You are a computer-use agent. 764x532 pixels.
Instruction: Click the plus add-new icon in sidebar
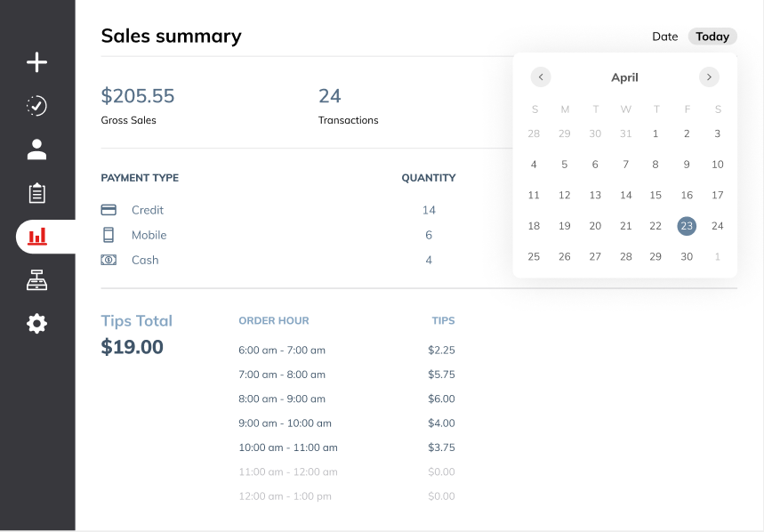(x=37, y=62)
